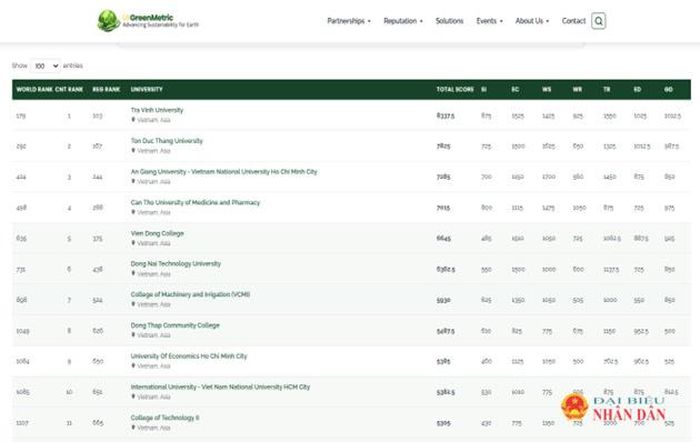Click location pin under Dong Nai Technology University
The image size is (700, 442).
coord(133,273)
